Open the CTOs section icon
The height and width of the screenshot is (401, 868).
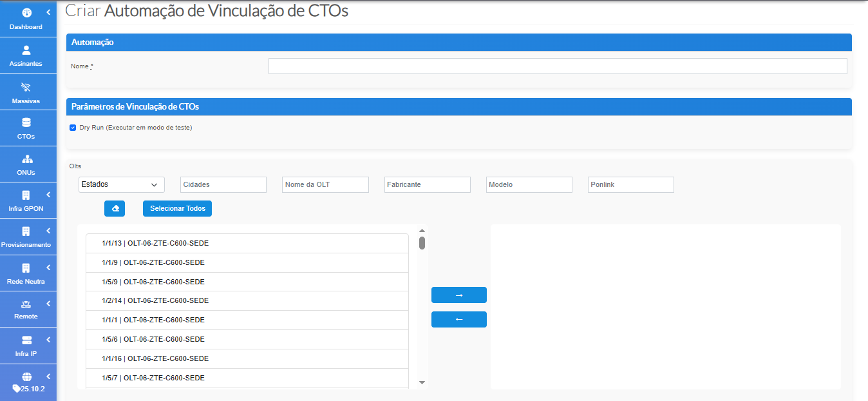pos(26,122)
